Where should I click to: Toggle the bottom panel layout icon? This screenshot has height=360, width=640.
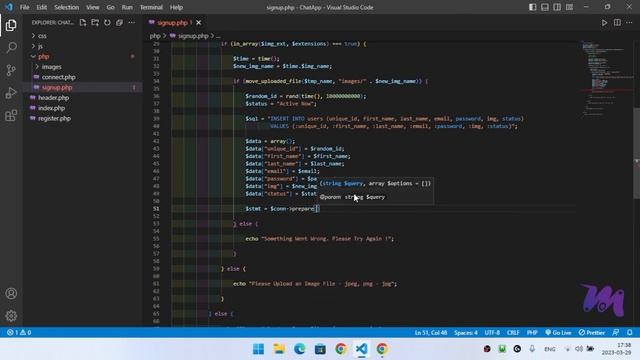pos(545,7)
